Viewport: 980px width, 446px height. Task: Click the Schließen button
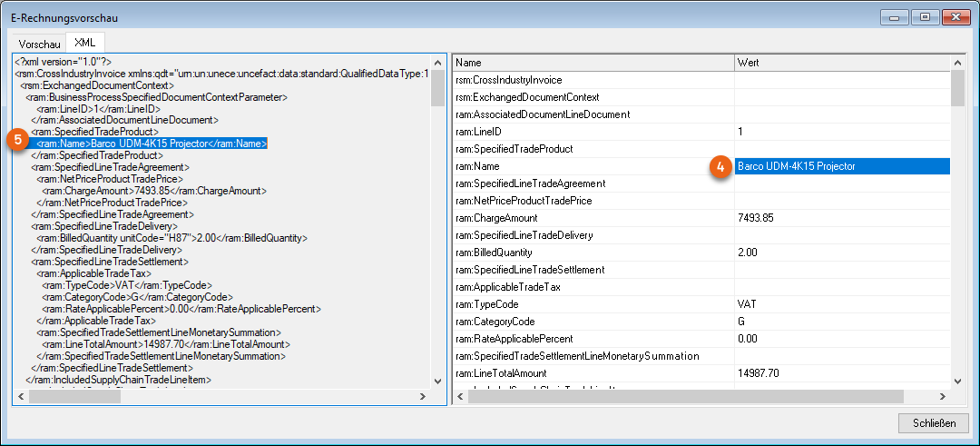(933, 423)
